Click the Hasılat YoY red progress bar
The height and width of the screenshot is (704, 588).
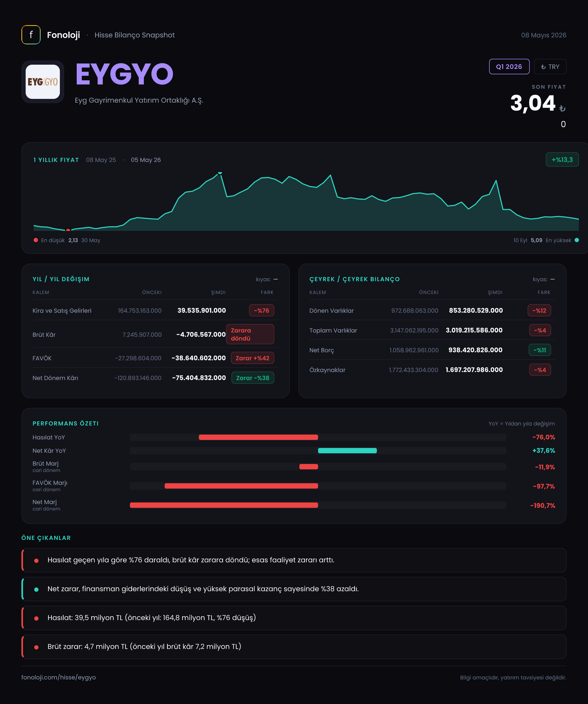258,437
